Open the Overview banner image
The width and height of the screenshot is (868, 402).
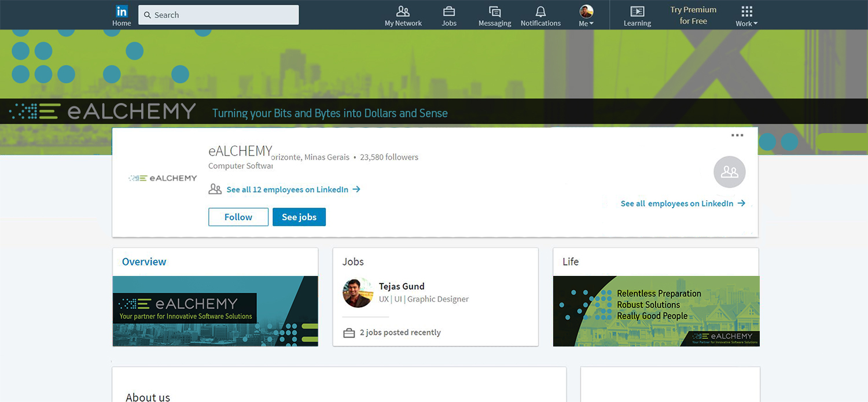(215, 311)
